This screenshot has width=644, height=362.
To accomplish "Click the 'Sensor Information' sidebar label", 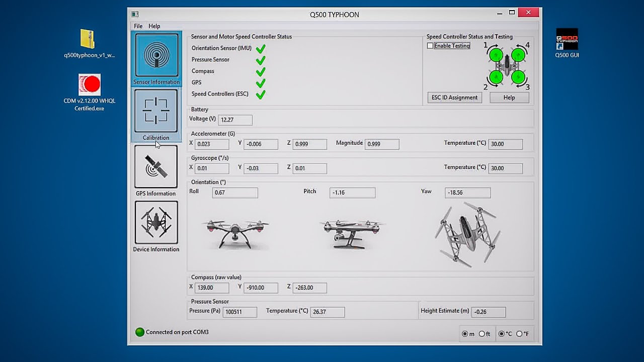I will [x=156, y=82].
